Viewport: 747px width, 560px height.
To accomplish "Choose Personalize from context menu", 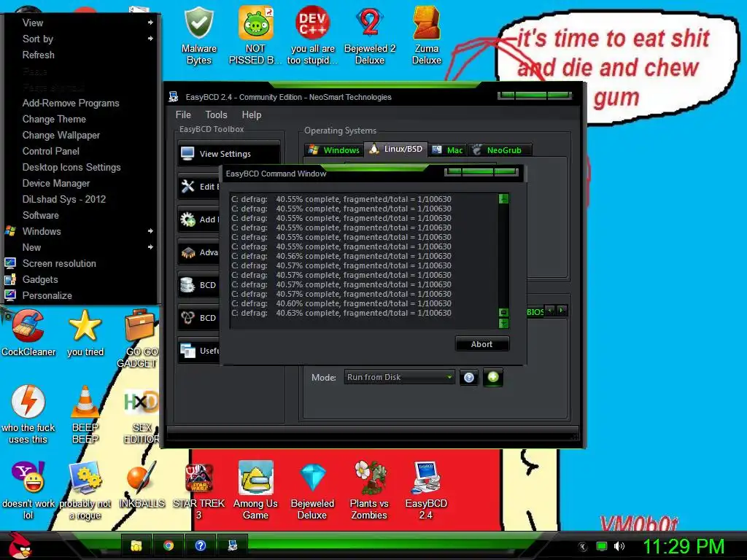I will [81, 296].
